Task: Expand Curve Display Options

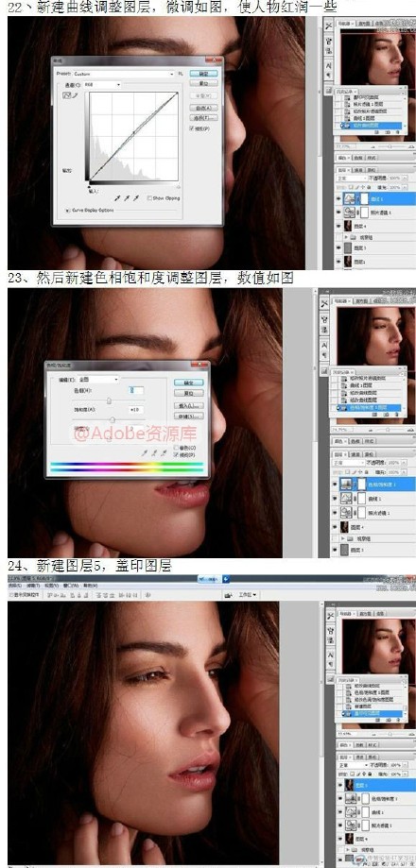Action: click(67, 211)
